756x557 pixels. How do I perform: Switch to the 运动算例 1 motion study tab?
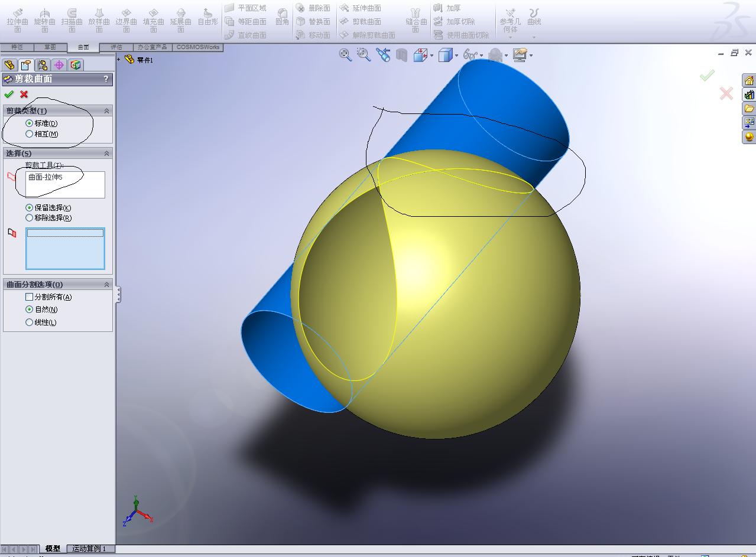pyautogui.click(x=89, y=549)
